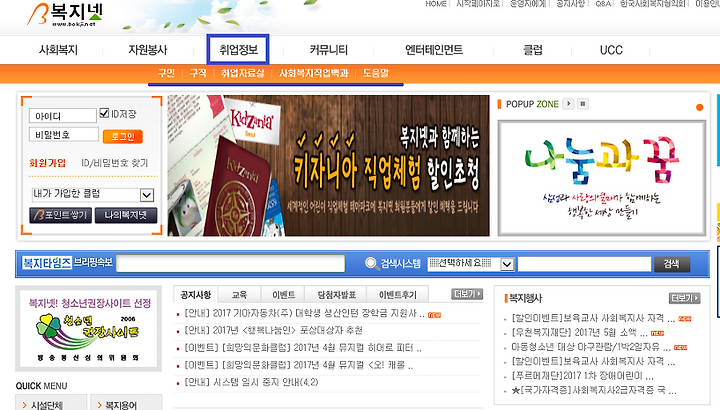720x410 pixels.
Task: Click the orange popup indicator dot
Action: [x=699, y=107]
